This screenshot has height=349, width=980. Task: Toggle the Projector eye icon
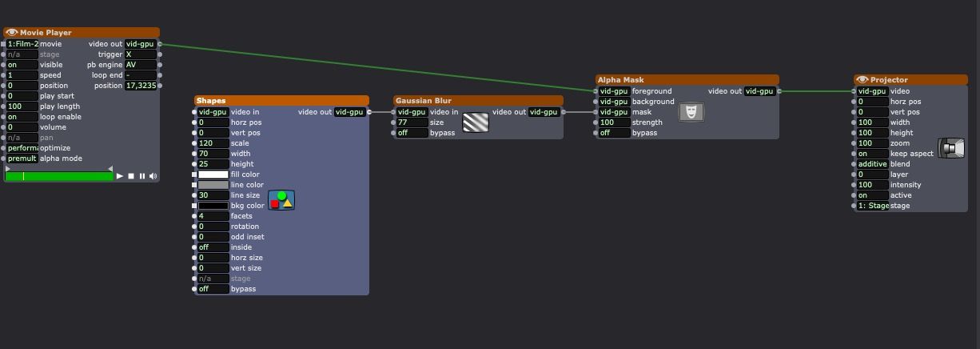point(862,80)
